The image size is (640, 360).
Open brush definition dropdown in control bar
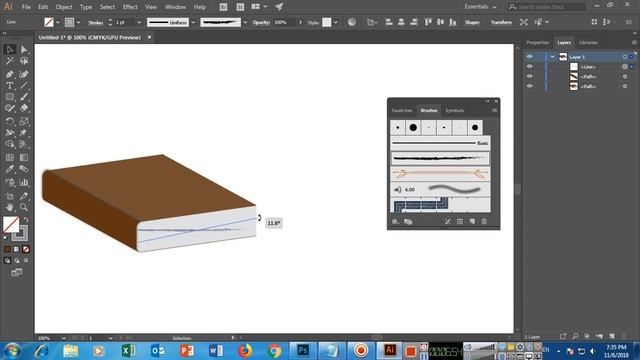245,22
